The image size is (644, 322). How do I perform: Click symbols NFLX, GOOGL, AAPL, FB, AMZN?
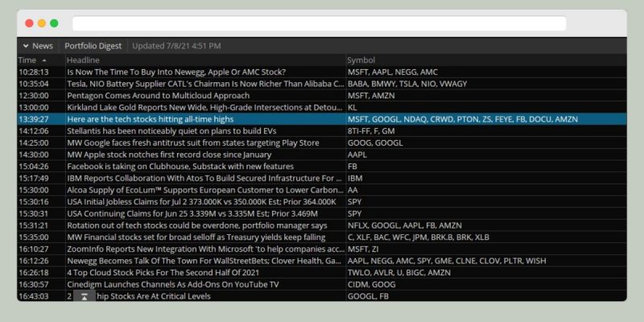pos(405,225)
